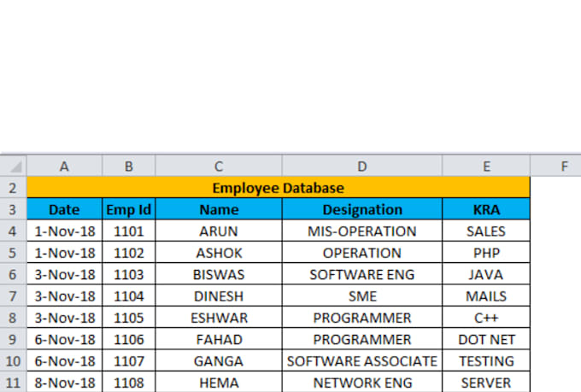The image size is (581, 392).
Task: Select the 8-Nov-18 date cell
Action: coord(64,382)
